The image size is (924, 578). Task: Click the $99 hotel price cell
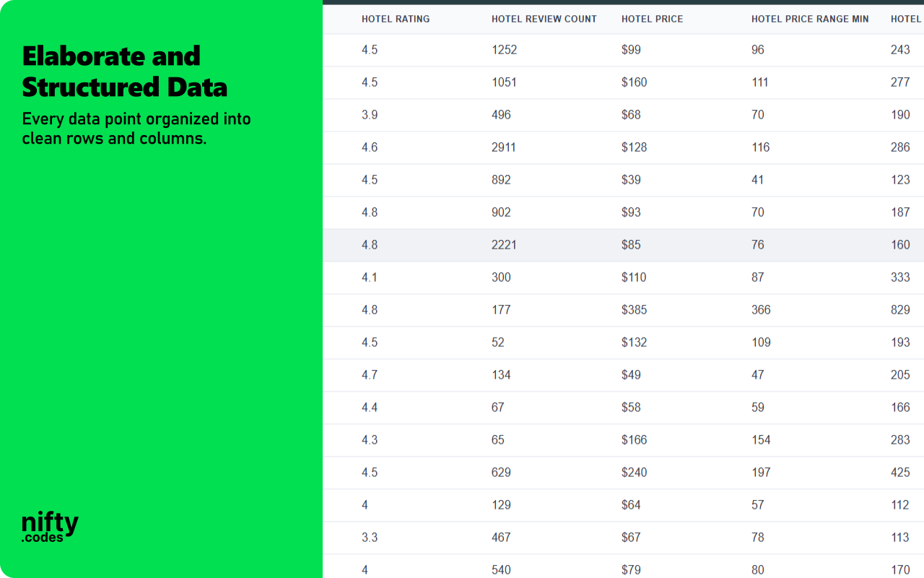point(631,50)
